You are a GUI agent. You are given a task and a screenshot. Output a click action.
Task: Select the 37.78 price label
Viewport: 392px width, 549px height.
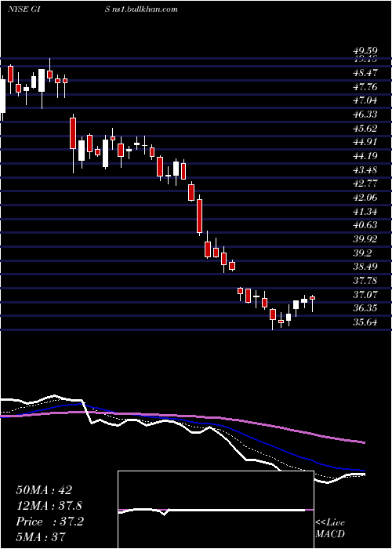(x=365, y=281)
